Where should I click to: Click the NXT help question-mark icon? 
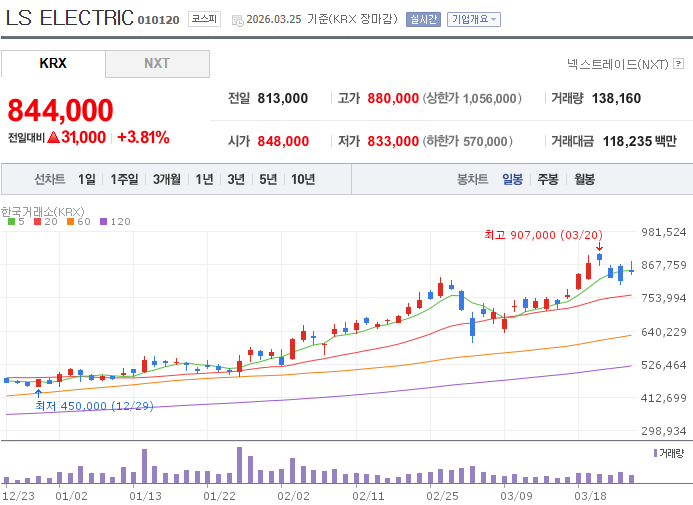click(678, 64)
